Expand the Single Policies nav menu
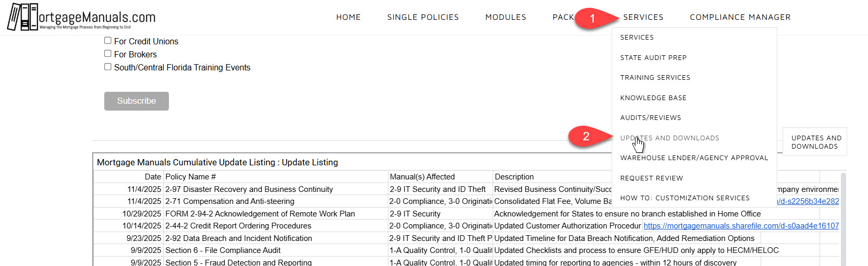The image size is (868, 266). [423, 17]
